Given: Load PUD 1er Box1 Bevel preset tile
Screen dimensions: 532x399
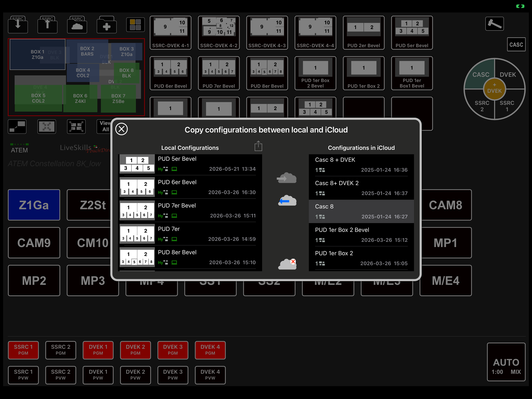Looking at the screenshot, I should click(x=412, y=73).
